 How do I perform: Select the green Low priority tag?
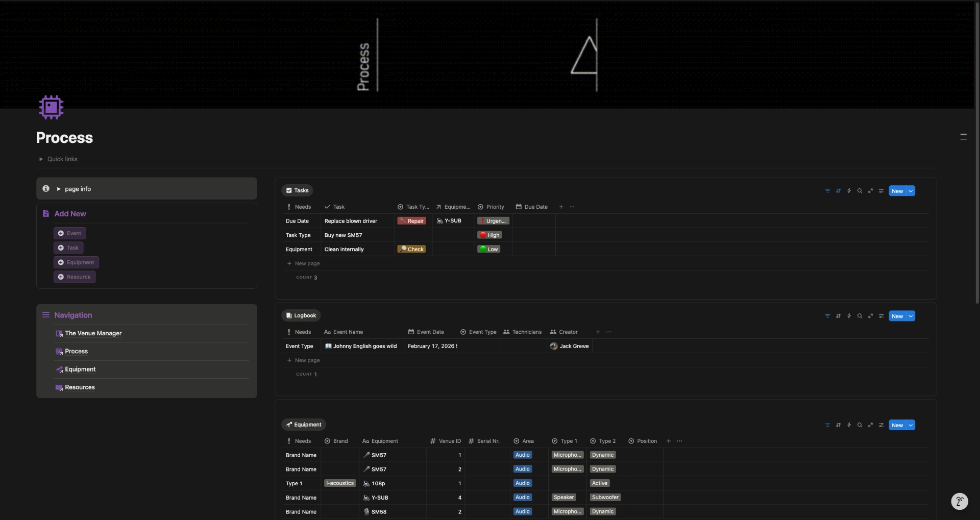(488, 249)
